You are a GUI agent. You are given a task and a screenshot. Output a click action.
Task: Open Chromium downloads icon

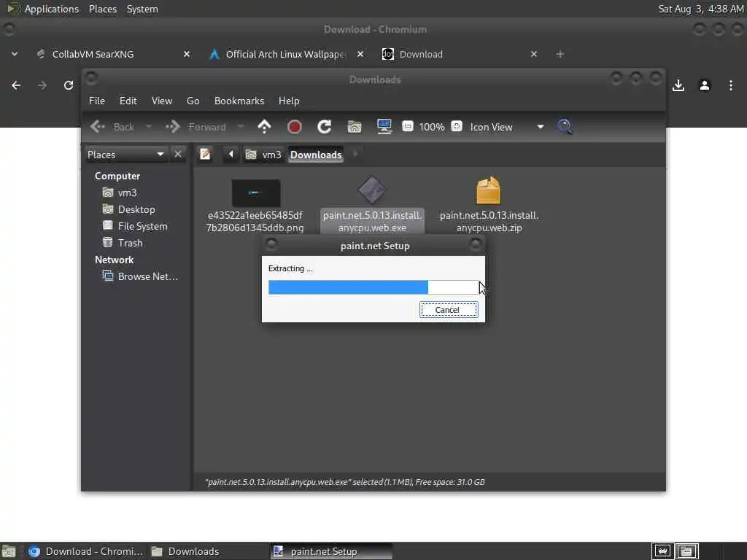click(x=678, y=85)
